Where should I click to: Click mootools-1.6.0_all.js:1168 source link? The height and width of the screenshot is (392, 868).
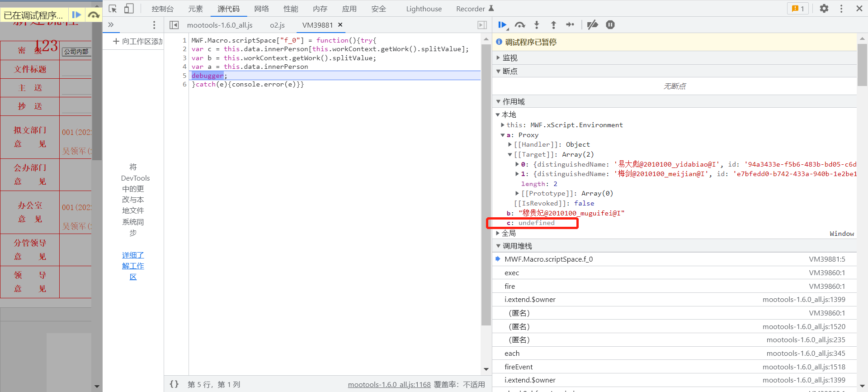click(x=389, y=384)
